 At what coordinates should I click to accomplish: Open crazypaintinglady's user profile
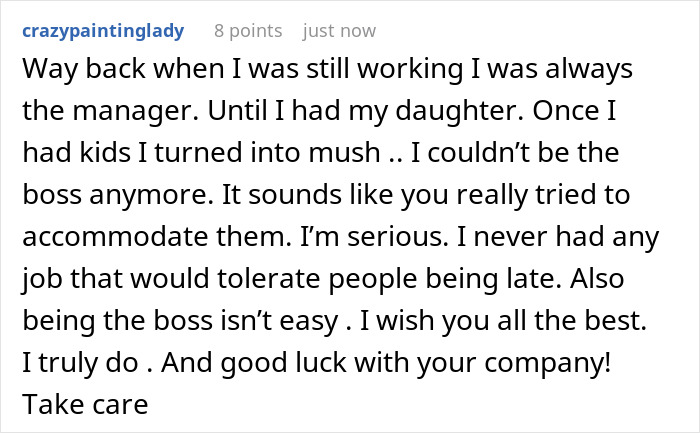pos(100,31)
